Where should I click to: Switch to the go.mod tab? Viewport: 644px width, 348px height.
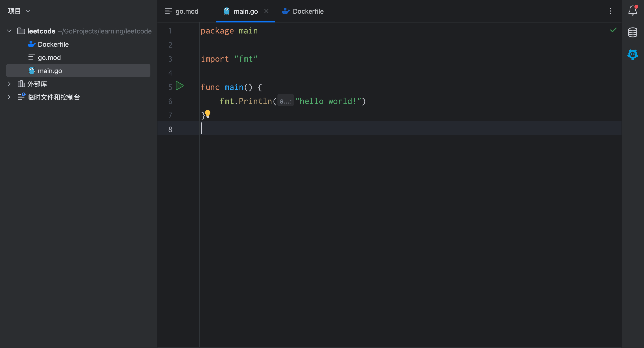(x=187, y=11)
